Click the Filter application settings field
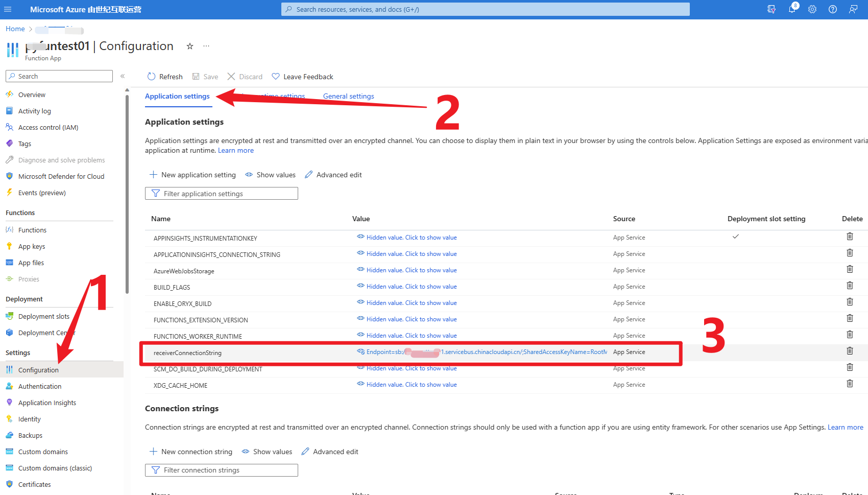868x495 pixels. pyautogui.click(x=222, y=194)
